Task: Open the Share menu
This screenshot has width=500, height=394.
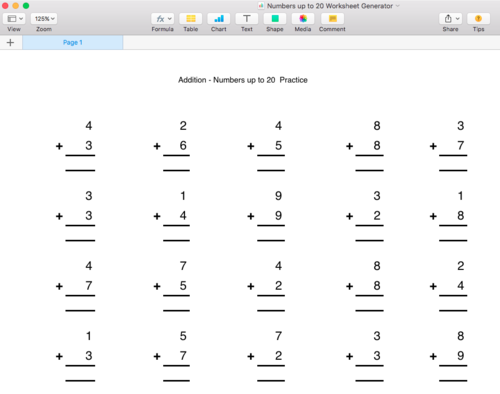Action: pos(450,19)
